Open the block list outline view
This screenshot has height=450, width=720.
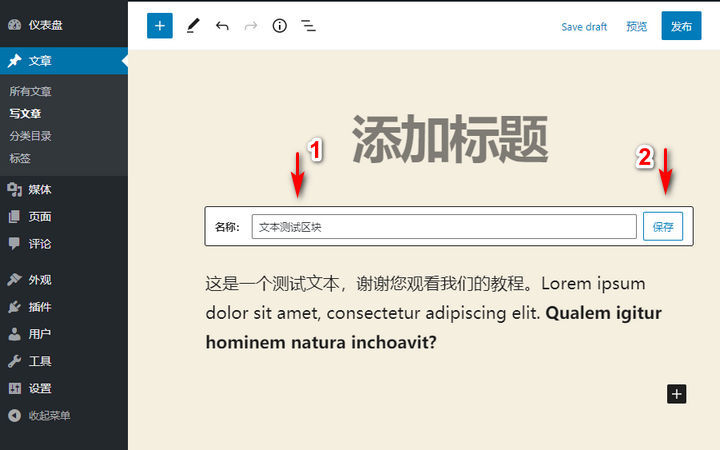pyautogui.click(x=308, y=26)
